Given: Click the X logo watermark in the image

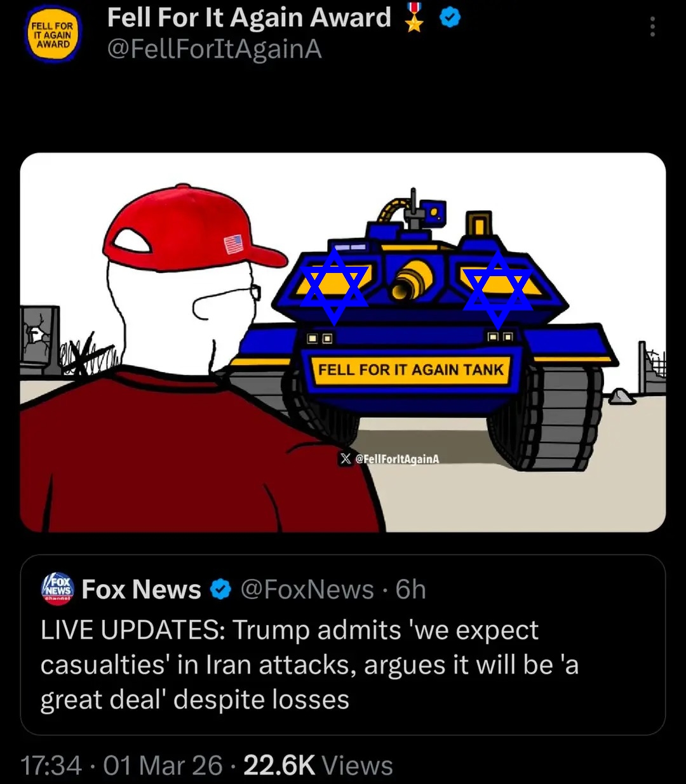Looking at the screenshot, I should click(x=345, y=458).
